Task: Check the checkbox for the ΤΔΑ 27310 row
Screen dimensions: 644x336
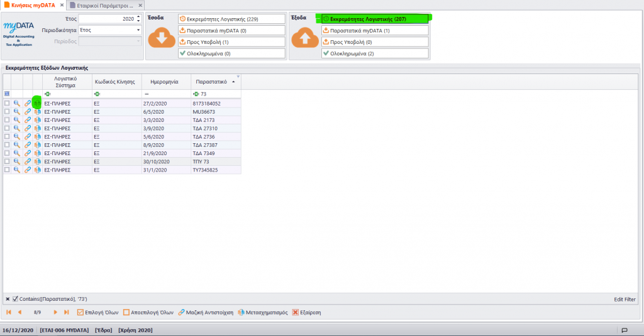Action: 7,128
